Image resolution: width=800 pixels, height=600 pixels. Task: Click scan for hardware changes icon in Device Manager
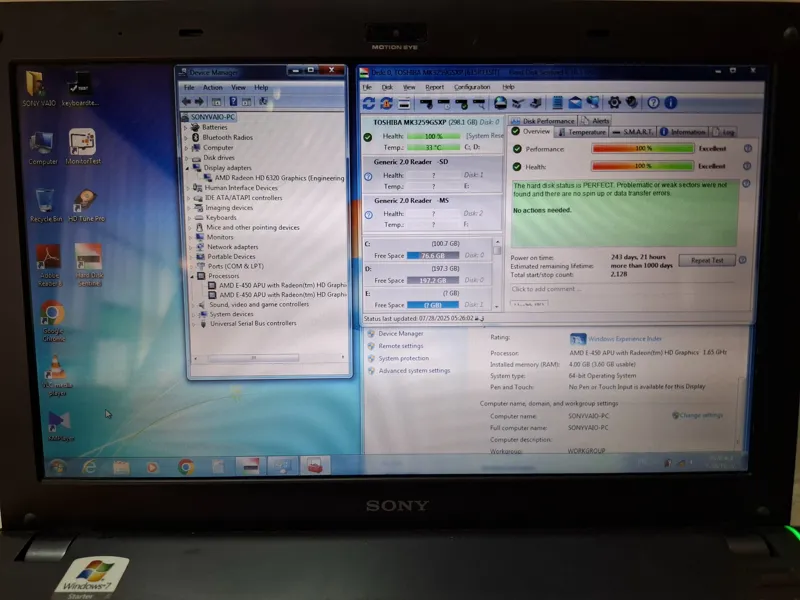(x=263, y=102)
